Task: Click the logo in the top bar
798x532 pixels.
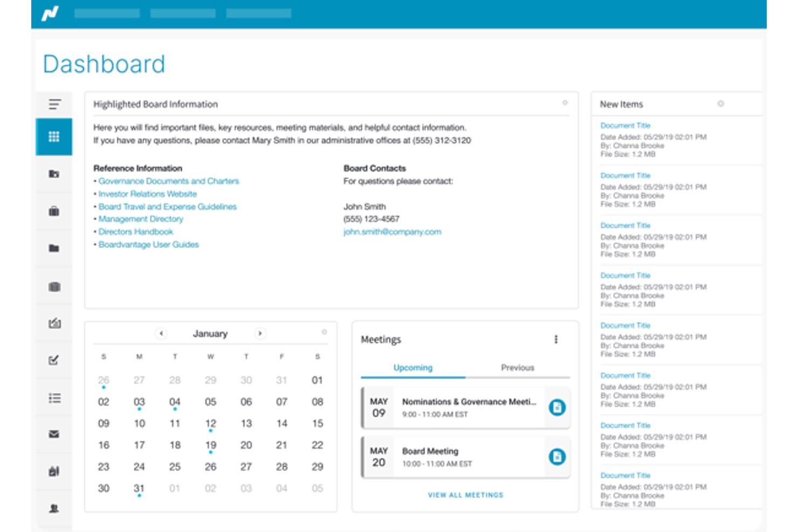Action: 50,13
